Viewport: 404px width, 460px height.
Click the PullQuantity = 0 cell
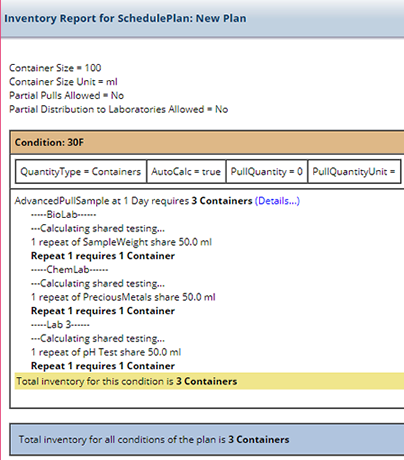(x=267, y=172)
